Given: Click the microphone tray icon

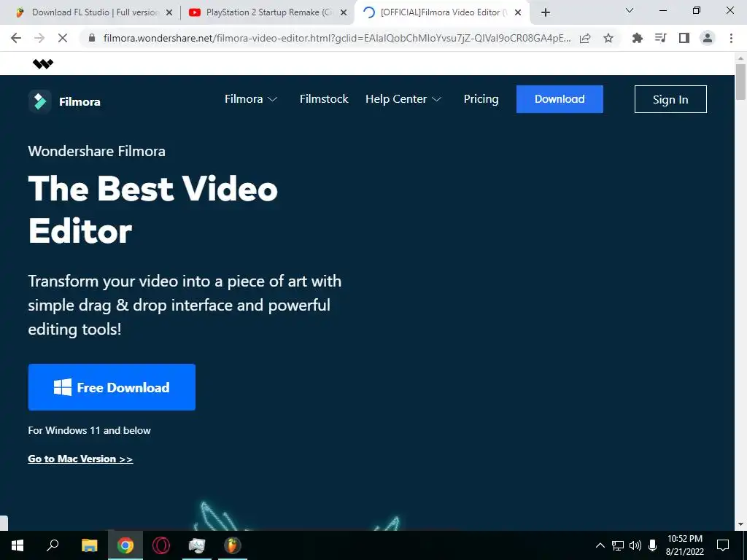Looking at the screenshot, I should [x=653, y=545].
